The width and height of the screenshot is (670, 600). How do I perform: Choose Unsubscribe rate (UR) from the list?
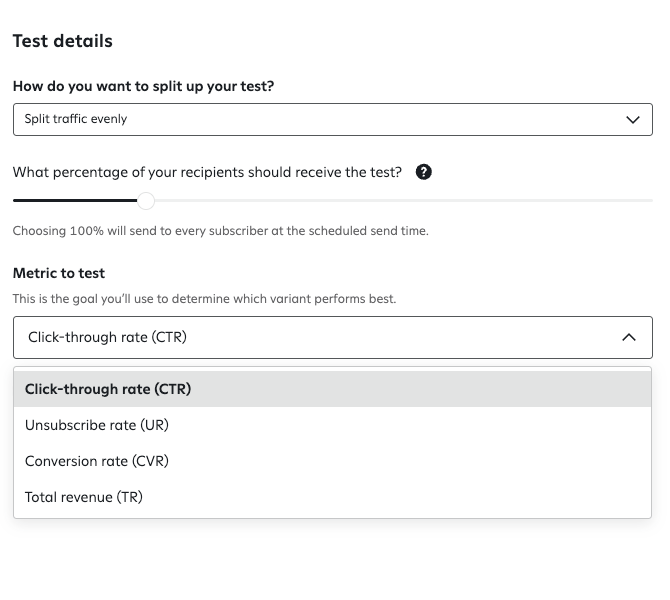pos(97,425)
